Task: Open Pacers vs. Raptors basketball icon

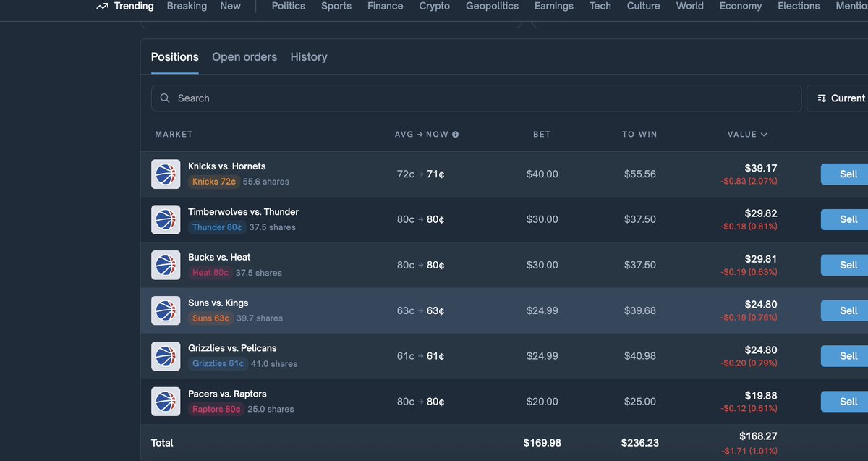Action: point(166,402)
